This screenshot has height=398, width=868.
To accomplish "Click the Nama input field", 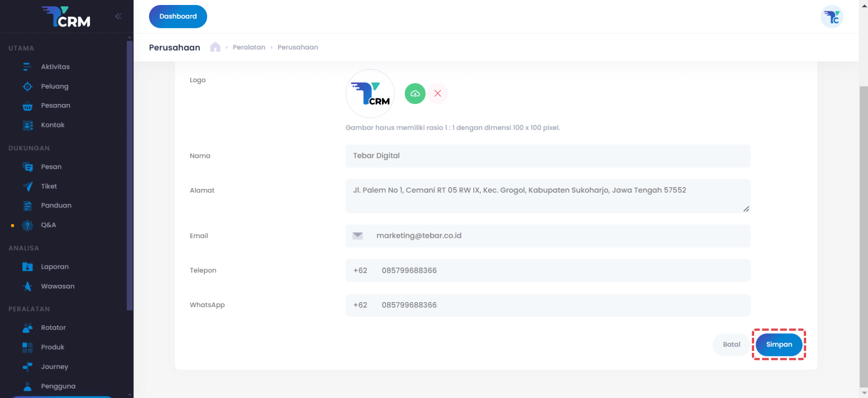I will coord(547,156).
